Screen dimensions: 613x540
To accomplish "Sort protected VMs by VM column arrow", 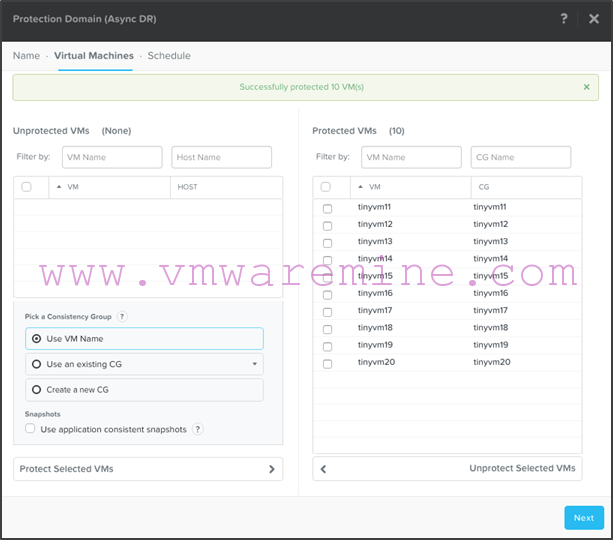I will point(360,187).
